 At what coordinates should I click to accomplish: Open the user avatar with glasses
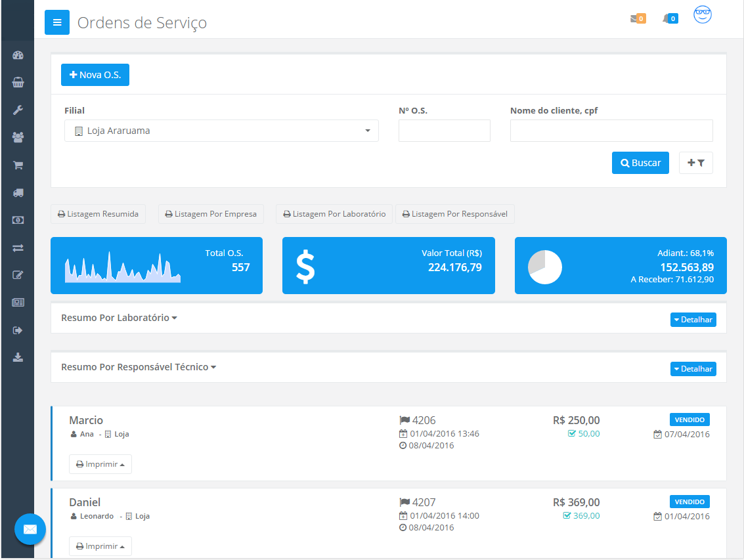click(x=702, y=14)
